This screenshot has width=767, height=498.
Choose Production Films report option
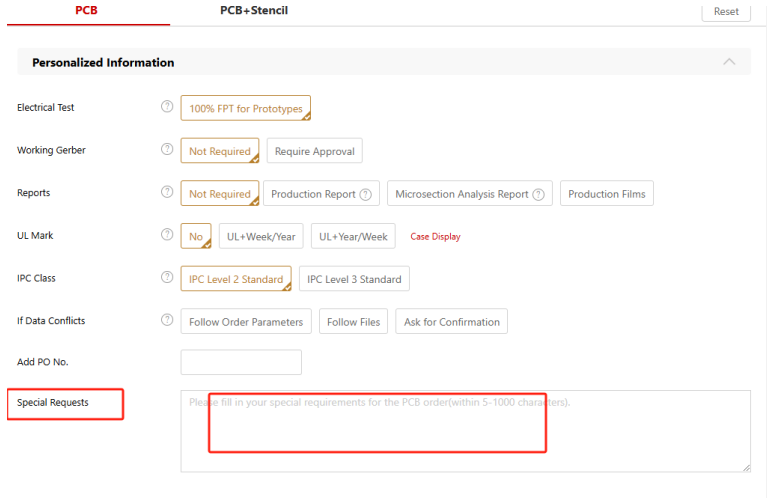coord(606,194)
